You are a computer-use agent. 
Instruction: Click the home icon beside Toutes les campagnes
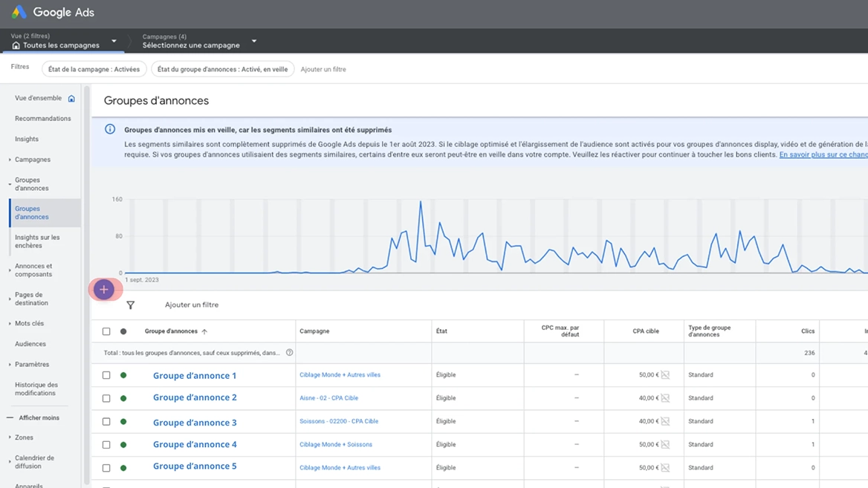pyautogui.click(x=16, y=45)
